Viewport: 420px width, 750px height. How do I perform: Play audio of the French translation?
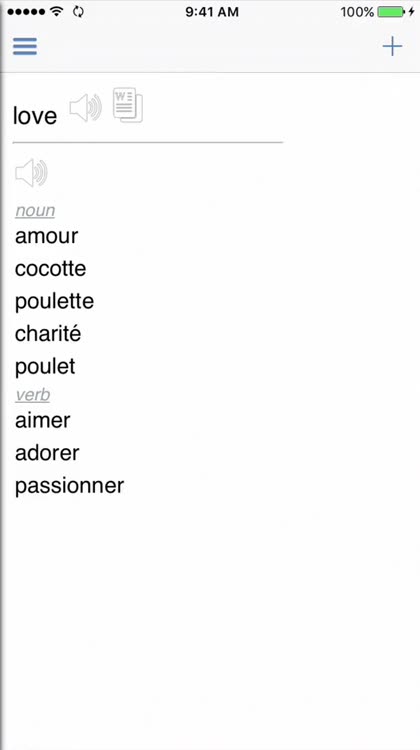(32, 173)
